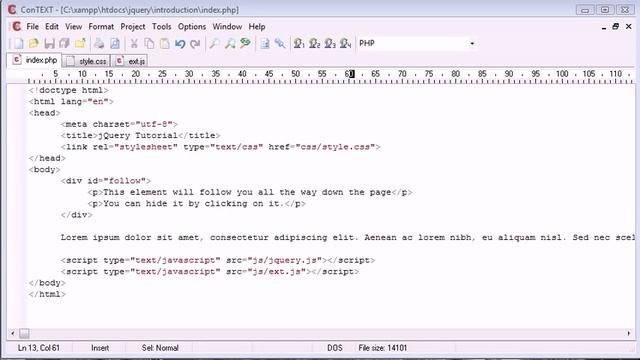
Task: Restore down the inner document window
Action: (x=616, y=27)
